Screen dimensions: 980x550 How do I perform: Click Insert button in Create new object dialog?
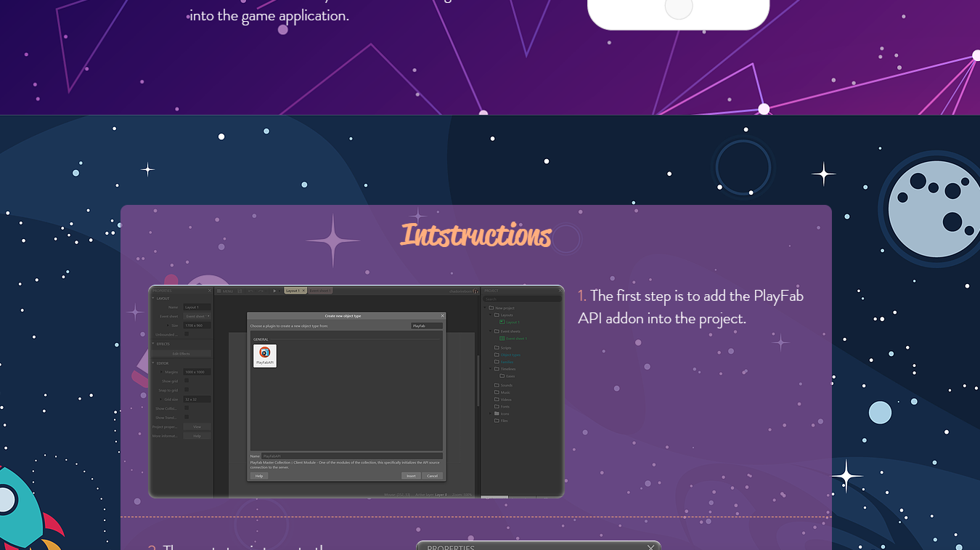pos(411,476)
